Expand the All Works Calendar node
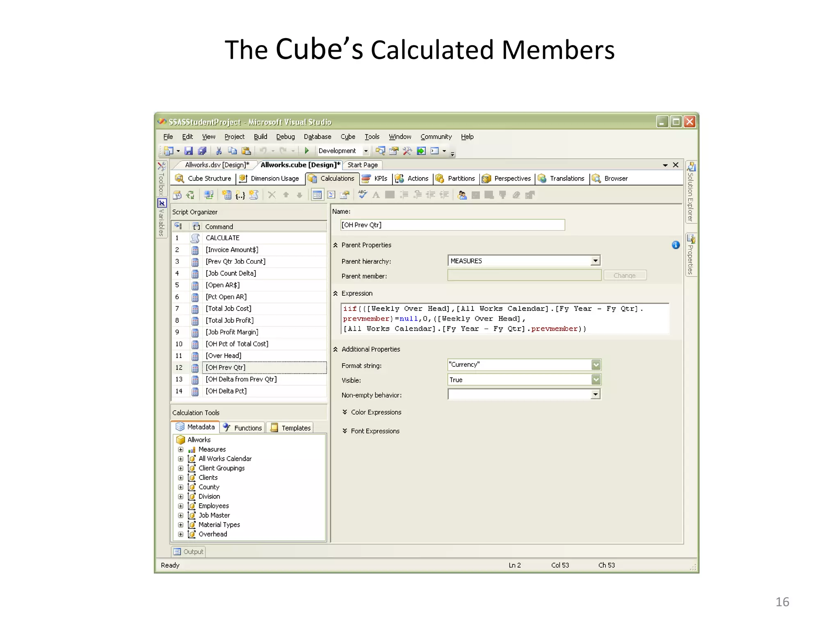840x630 pixels. pos(180,459)
